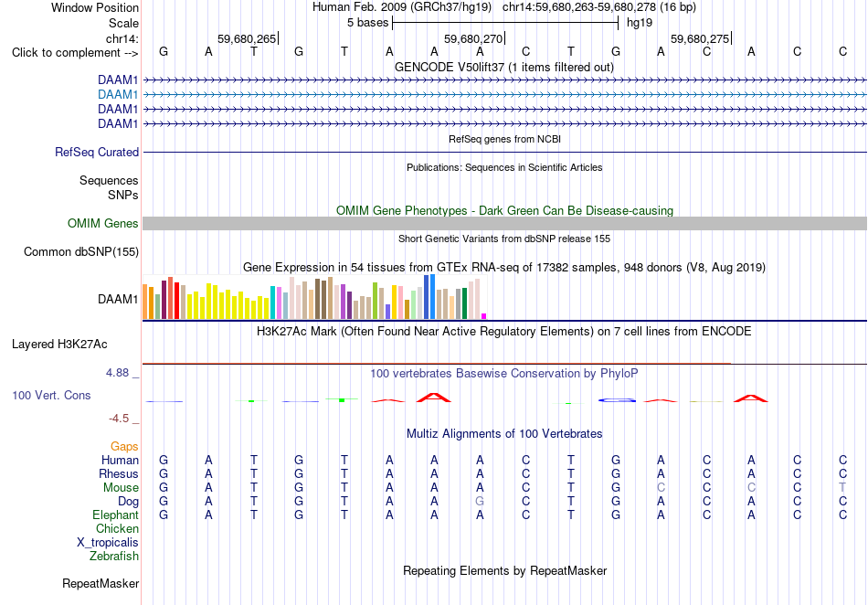Select the 'Rhesus' alignment row label
The width and height of the screenshot is (868, 605).
click(x=119, y=473)
